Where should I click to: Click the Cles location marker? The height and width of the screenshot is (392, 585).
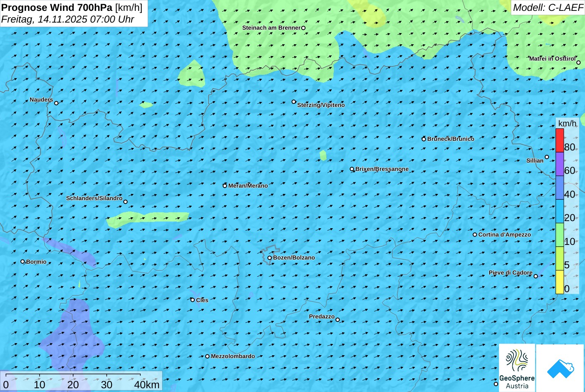pyautogui.click(x=193, y=300)
